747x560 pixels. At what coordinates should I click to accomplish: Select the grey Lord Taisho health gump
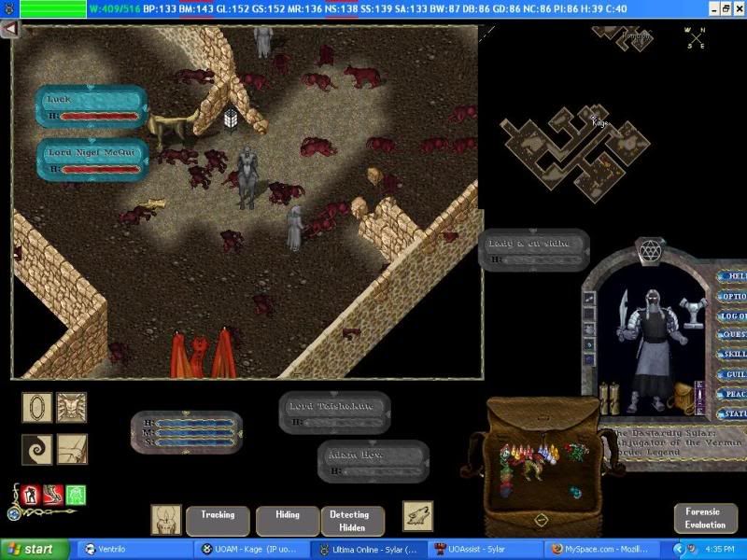(335, 413)
